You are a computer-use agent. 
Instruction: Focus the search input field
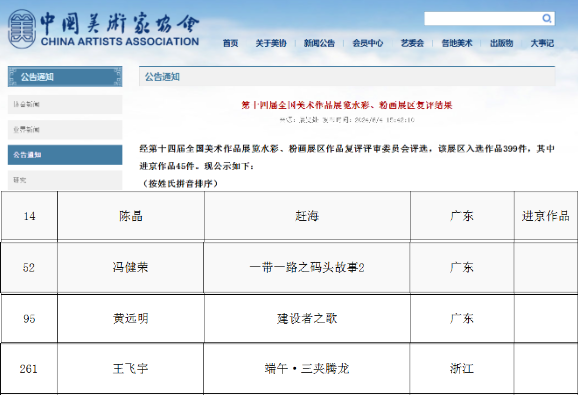(x=483, y=18)
